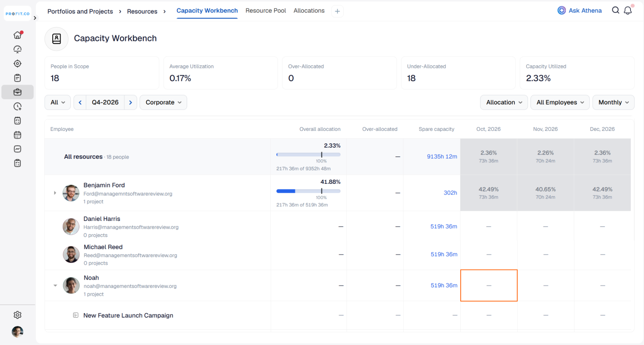The image size is (644, 345).
Task: Click the Profit.co logo
Action: pyautogui.click(x=17, y=14)
